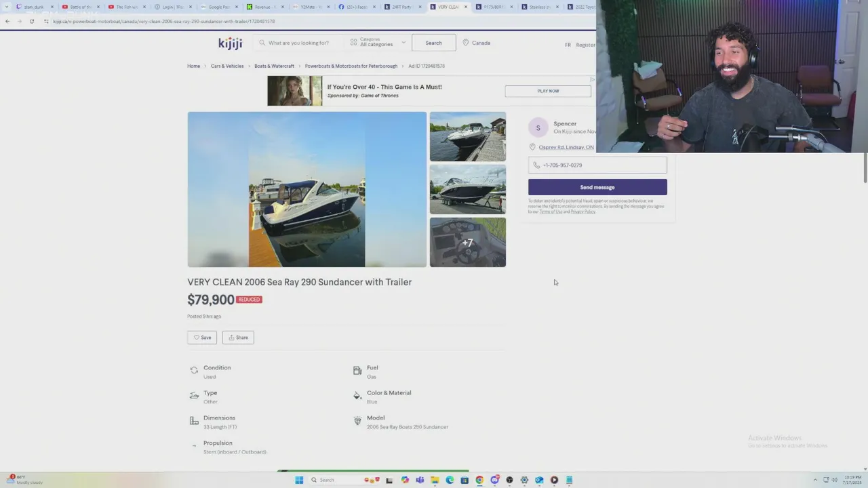
Task: Open the Boats & Watercraft breadcrumb link
Action: click(274, 66)
